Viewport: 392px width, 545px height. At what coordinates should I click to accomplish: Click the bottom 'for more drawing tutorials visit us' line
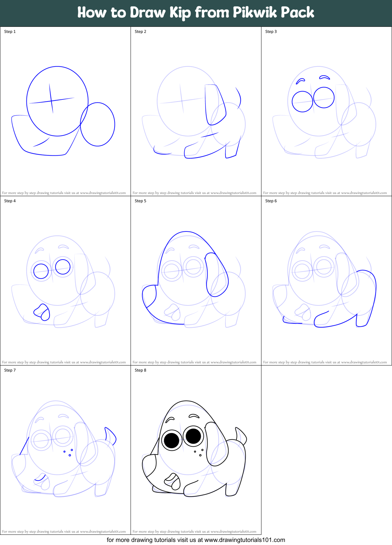(x=196, y=540)
